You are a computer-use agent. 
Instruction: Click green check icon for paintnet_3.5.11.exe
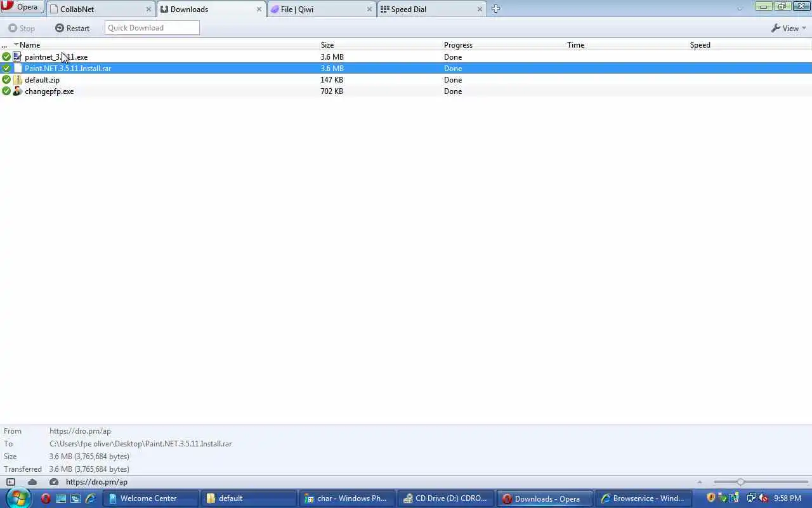tap(6, 57)
